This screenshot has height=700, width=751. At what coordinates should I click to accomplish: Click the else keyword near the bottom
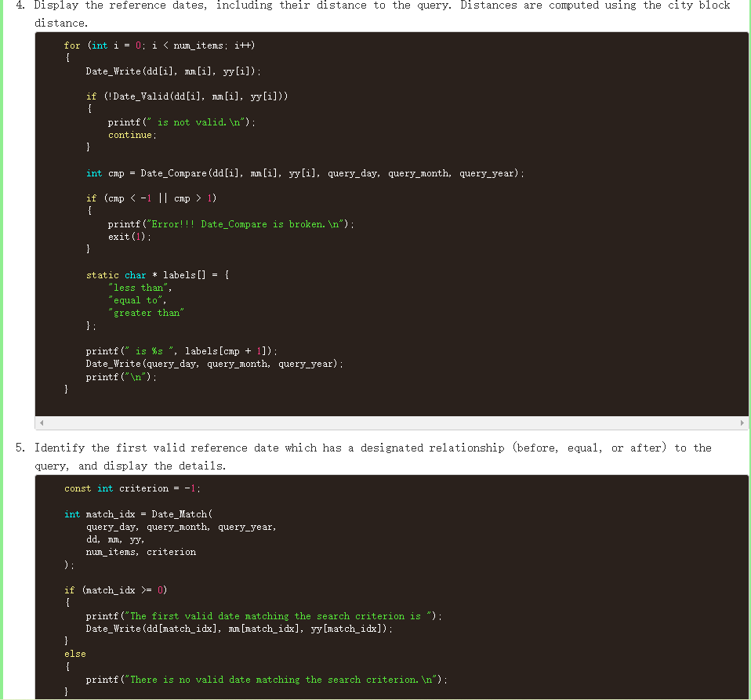[74, 653]
